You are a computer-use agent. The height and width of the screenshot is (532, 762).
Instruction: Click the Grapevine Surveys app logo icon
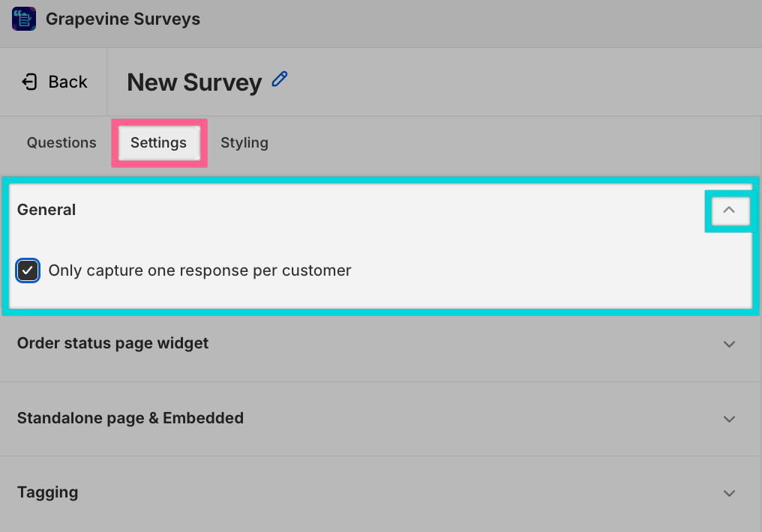click(x=24, y=19)
